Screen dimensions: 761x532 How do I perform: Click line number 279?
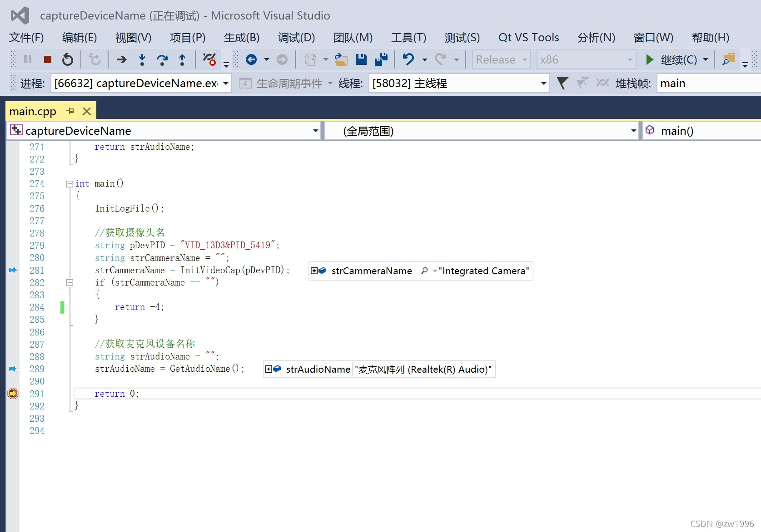coord(37,245)
